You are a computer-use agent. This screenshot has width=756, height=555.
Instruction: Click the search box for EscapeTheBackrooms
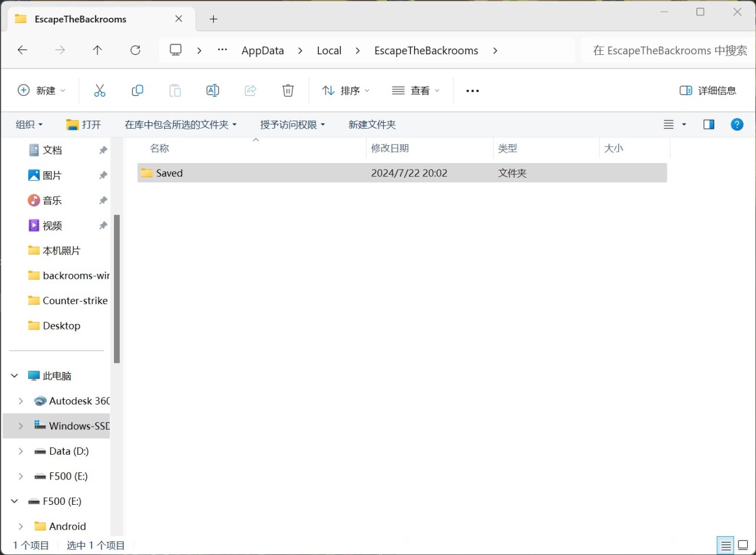point(668,50)
